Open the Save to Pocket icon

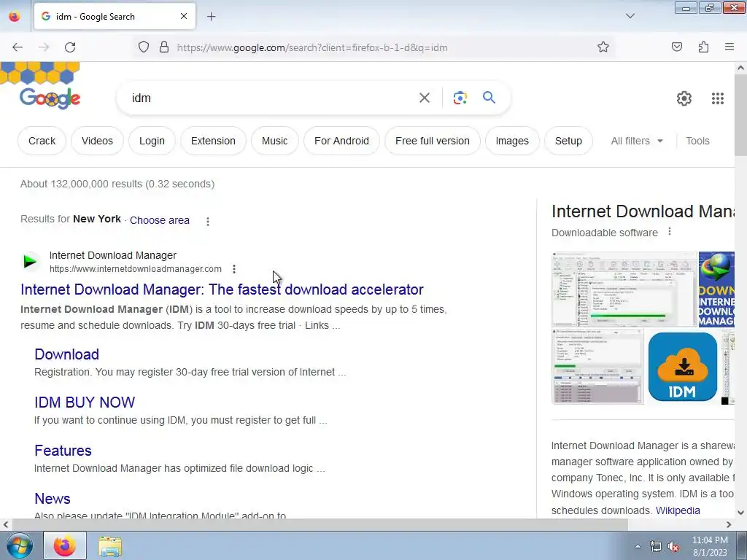pos(676,47)
